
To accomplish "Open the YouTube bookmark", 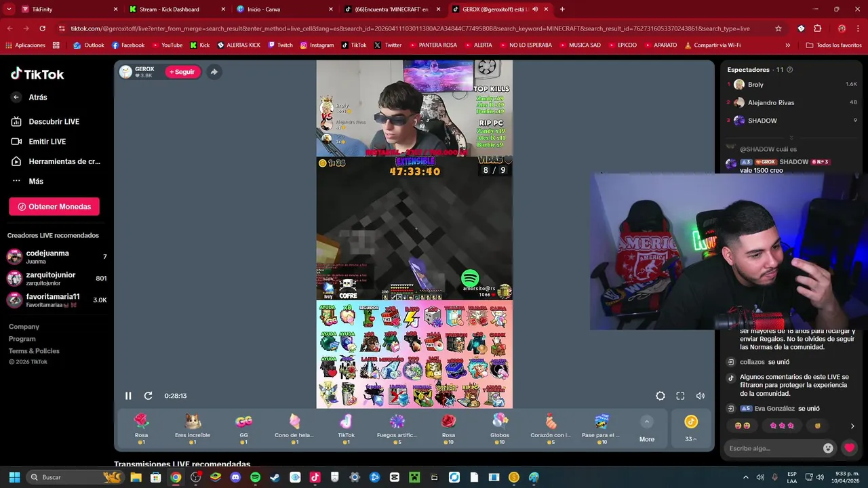I will (167, 45).
